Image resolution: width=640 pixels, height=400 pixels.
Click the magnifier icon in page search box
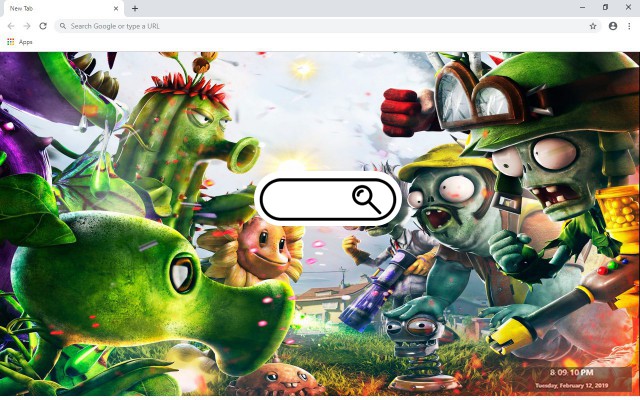(367, 199)
